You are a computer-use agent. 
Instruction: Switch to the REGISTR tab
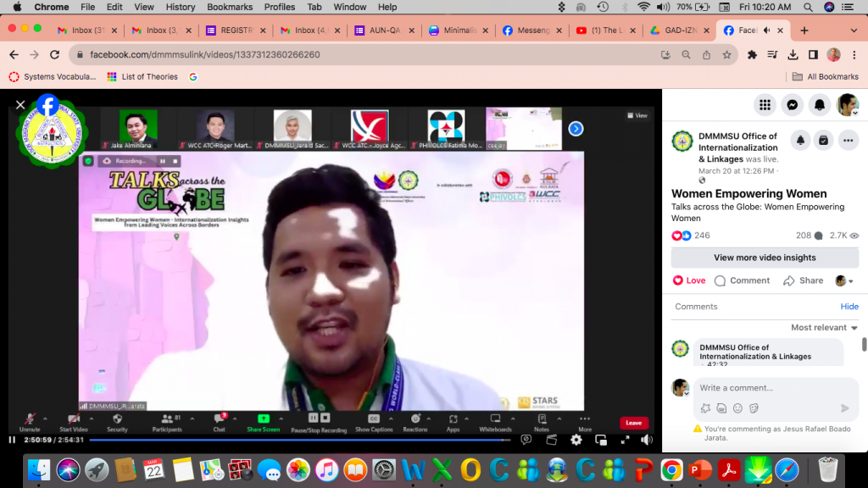tap(236, 30)
